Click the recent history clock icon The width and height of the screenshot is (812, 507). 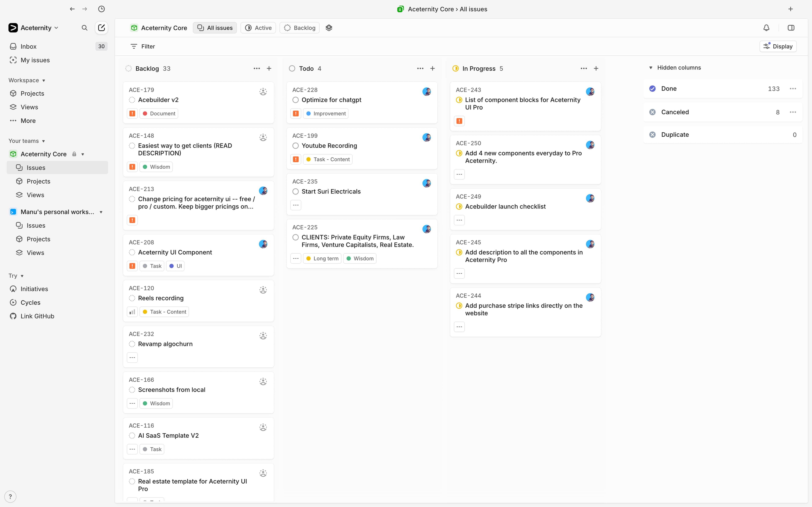pos(101,9)
